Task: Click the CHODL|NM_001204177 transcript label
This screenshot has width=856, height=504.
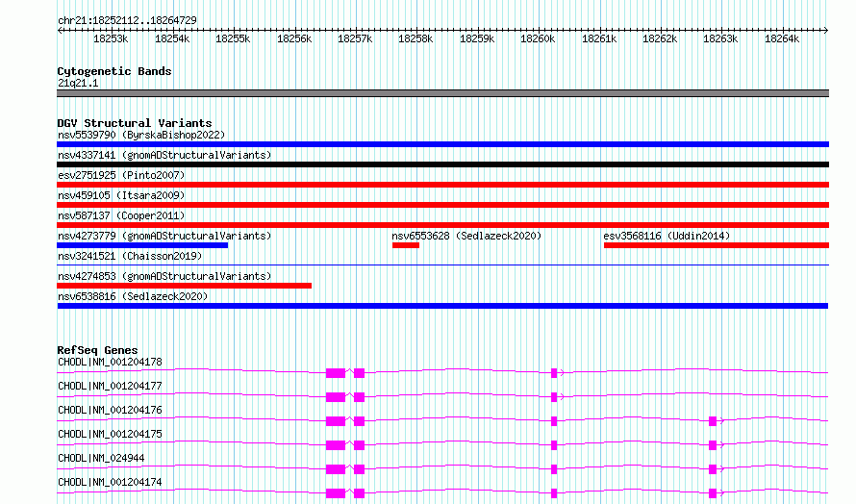Action: (x=110, y=386)
